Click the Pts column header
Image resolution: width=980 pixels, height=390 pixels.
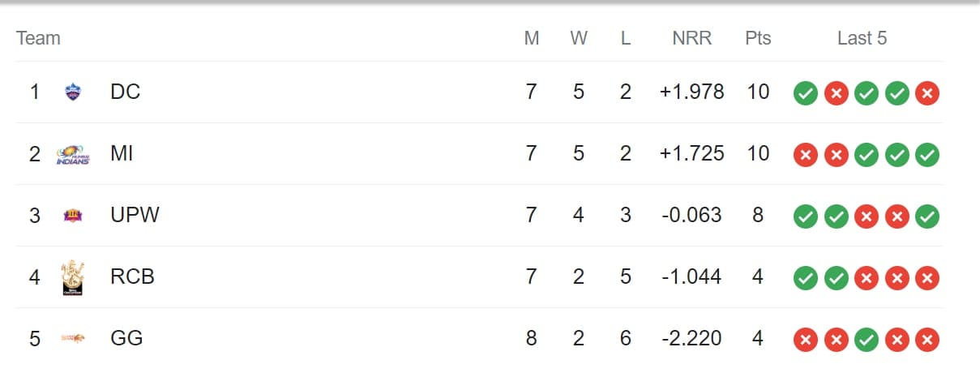(x=758, y=38)
